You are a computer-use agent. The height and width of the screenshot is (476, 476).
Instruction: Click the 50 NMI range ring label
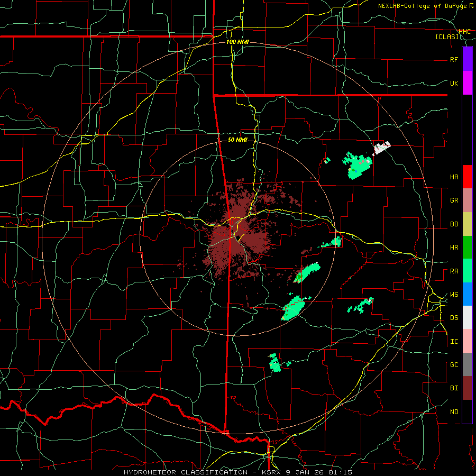click(x=237, y=140)
